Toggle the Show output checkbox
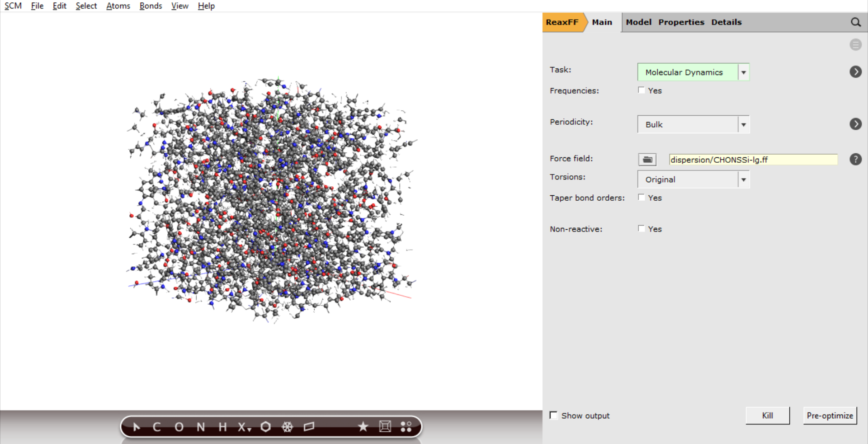The width and height of the screenshot is (868, 444). [x=553, y=415]
